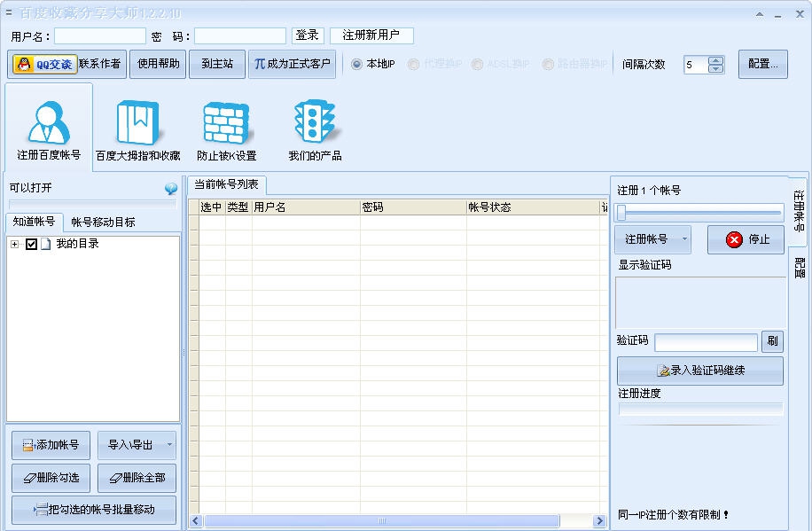Click 添加帐号 to add an account
812x531 pixels.
pyautogui.click(x=51, y=445)
